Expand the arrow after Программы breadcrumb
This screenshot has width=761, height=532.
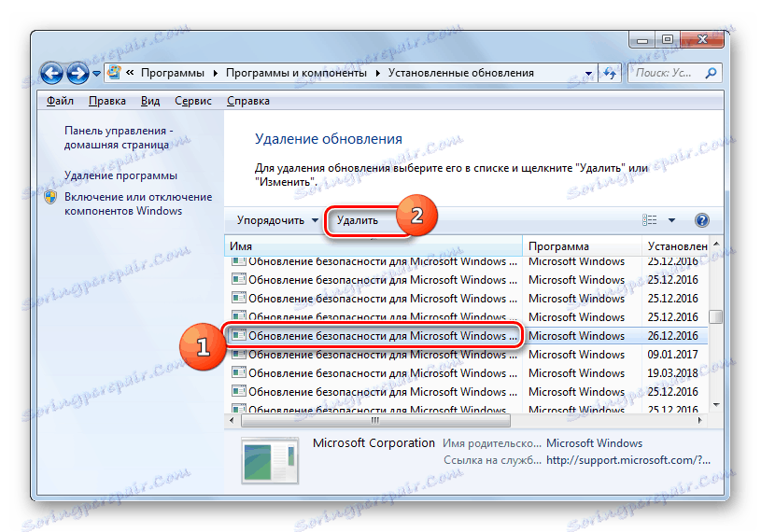tap(216, 73)
